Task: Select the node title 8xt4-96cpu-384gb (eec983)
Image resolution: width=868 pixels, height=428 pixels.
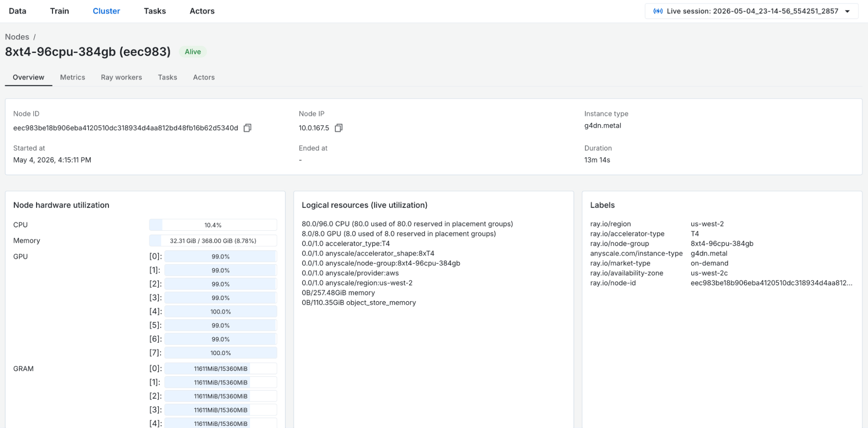Action: coord(88,52)
